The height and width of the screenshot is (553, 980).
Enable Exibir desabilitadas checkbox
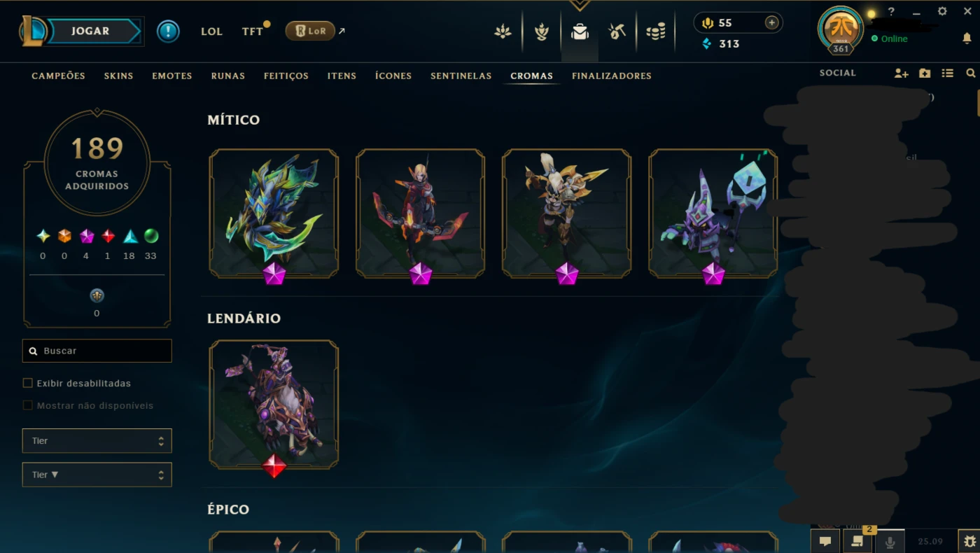click(28, 383)
